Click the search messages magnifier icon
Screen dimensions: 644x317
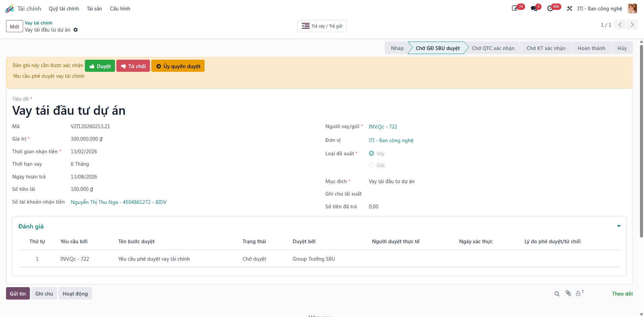pyautogui.click(x=557, y=294)
